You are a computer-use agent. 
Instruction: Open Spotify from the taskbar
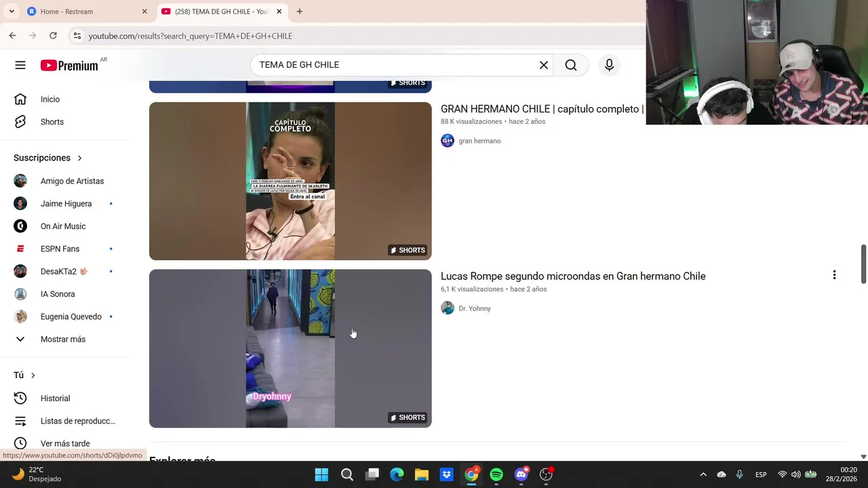pos(496,474)
